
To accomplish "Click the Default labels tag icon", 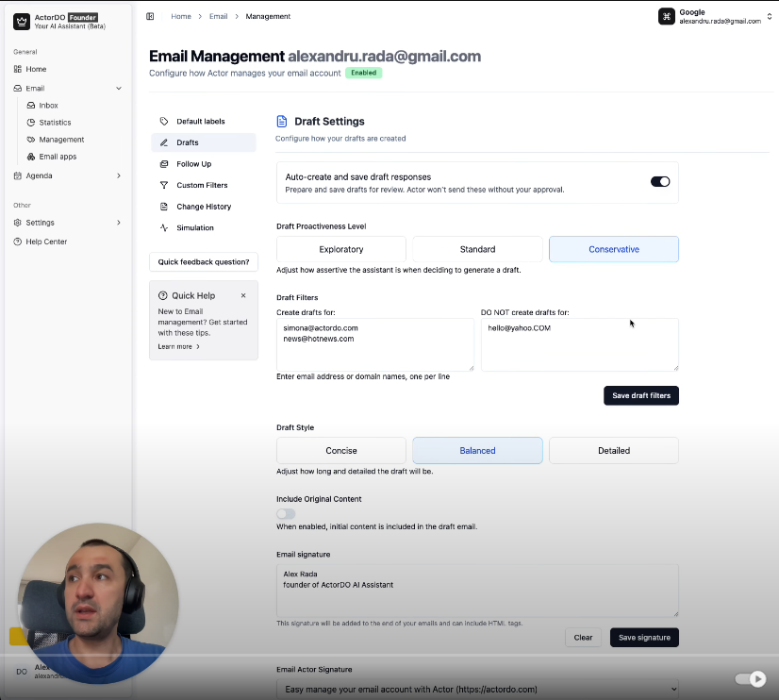I will pyautogui.click(x=164, y=121).
